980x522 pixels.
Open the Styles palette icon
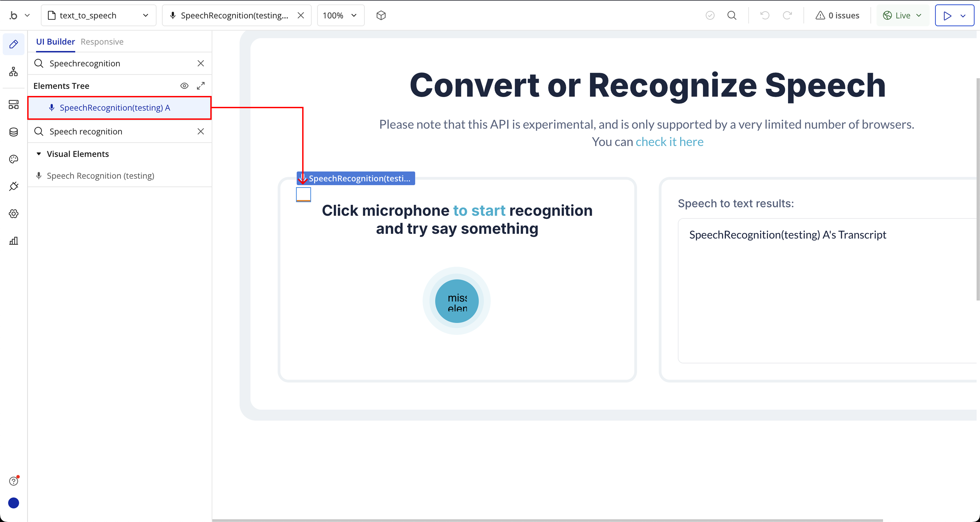tap(14, 159)
